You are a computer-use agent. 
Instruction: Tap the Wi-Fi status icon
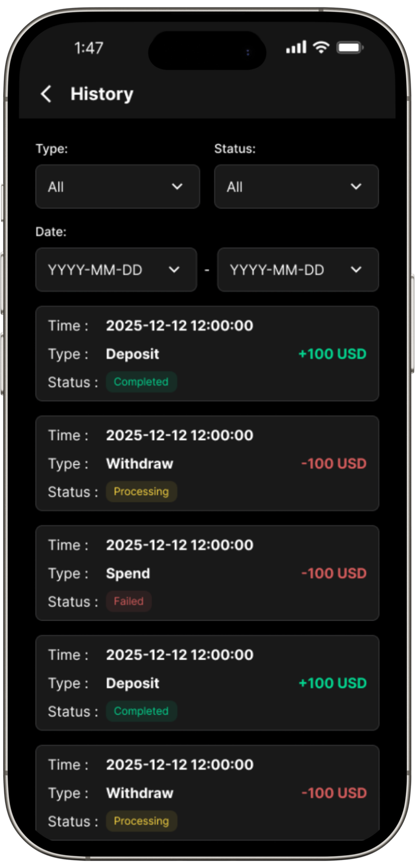[321, 47]
